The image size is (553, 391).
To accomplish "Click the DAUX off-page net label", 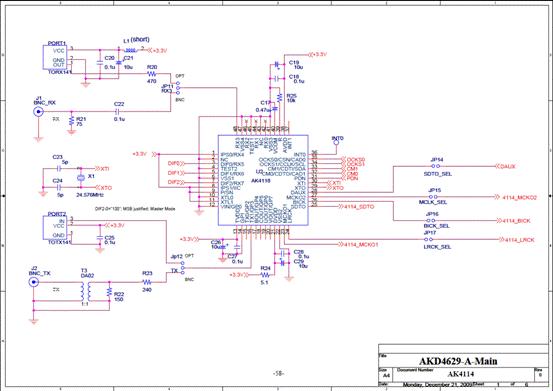I will point(505,166).
